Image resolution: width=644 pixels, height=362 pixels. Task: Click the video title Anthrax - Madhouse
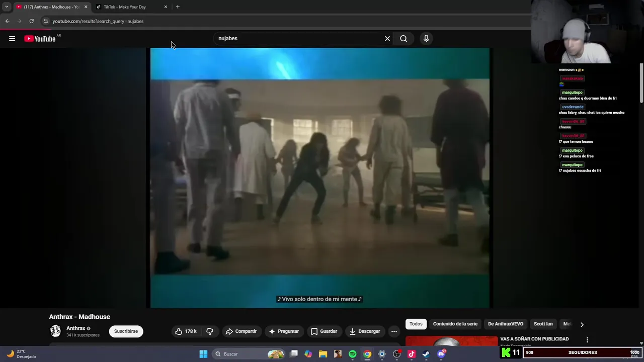[79, 317]
